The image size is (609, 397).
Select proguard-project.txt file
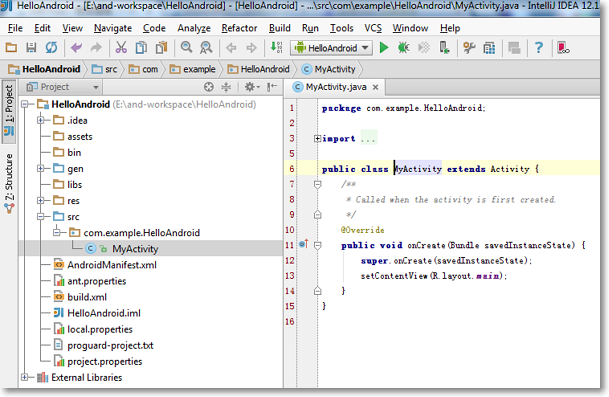(x=110, y=345)
